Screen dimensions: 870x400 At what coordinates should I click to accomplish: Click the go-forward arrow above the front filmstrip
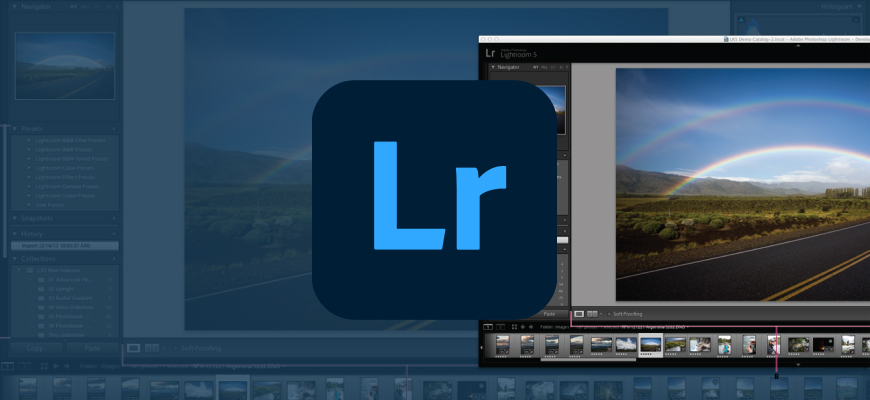[530, 327]
